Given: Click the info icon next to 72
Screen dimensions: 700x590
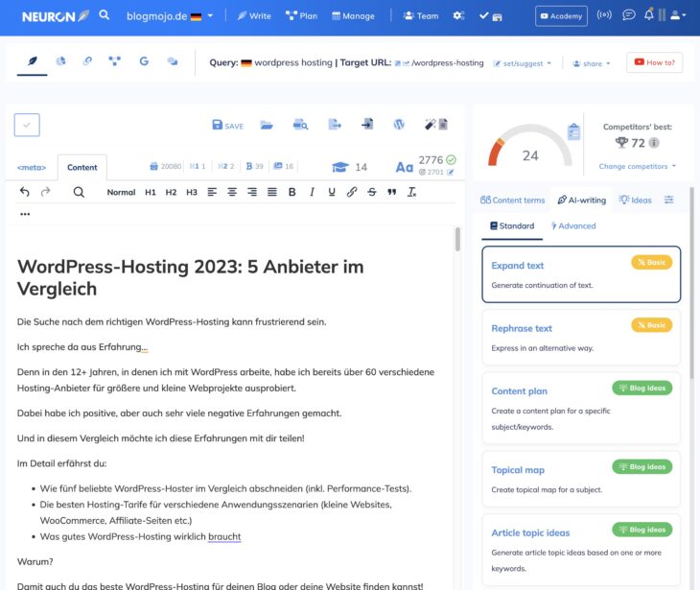Looking at the screenshot, I should click(x=654, y=143).
